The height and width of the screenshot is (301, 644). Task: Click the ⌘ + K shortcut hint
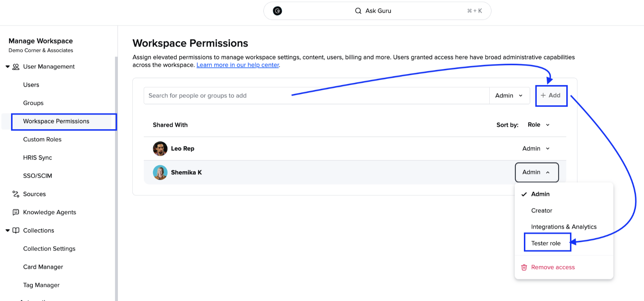(475, 11)
